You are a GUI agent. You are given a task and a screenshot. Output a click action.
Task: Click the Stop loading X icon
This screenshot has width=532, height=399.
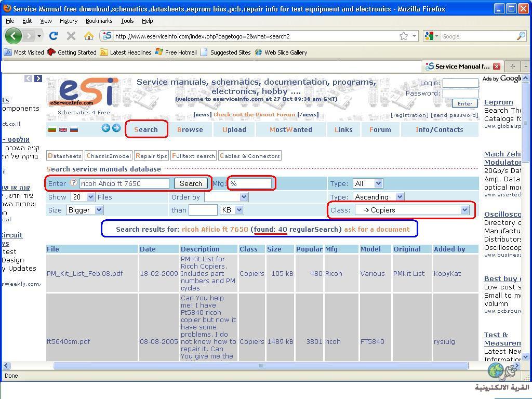[71, 36]
